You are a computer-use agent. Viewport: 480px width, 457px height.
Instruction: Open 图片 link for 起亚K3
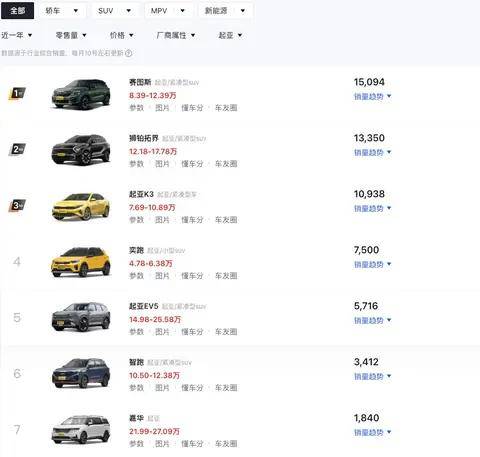point(162,220)
